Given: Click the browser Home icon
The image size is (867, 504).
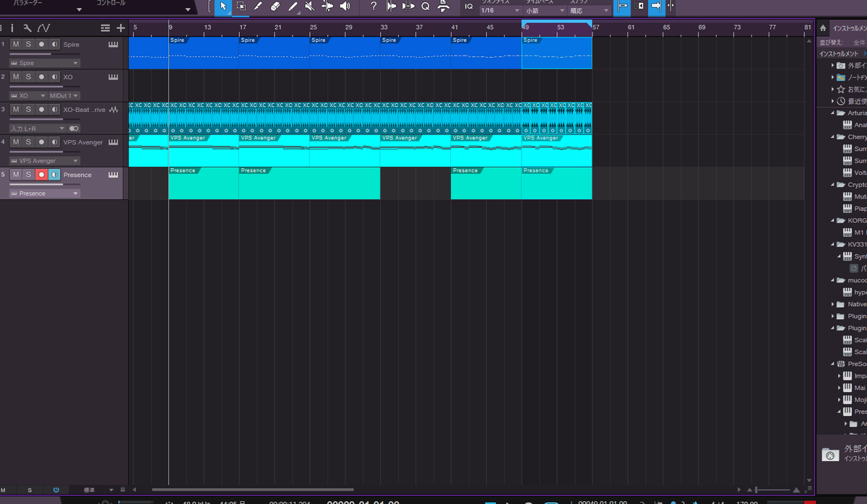Looking at the screenshot, I should 823,28.
